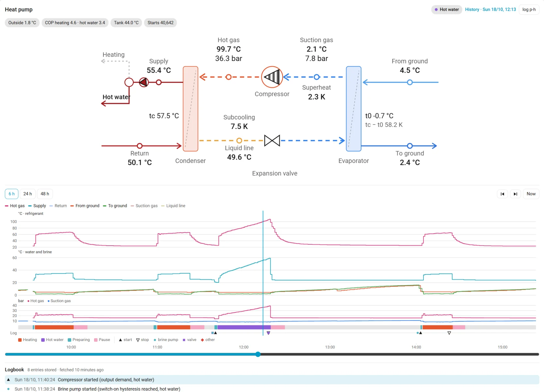
Task: Click the suction gas sensor circle
Action: (316, 77)
